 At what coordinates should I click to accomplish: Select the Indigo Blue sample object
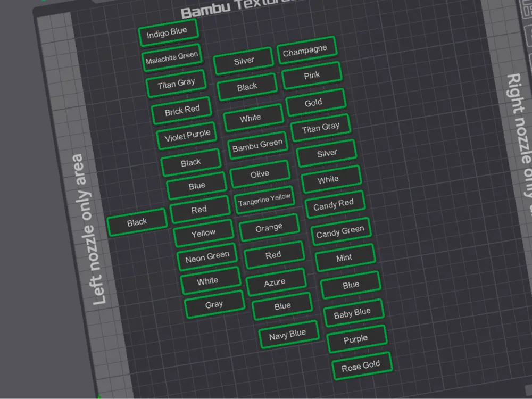[168, 31]
